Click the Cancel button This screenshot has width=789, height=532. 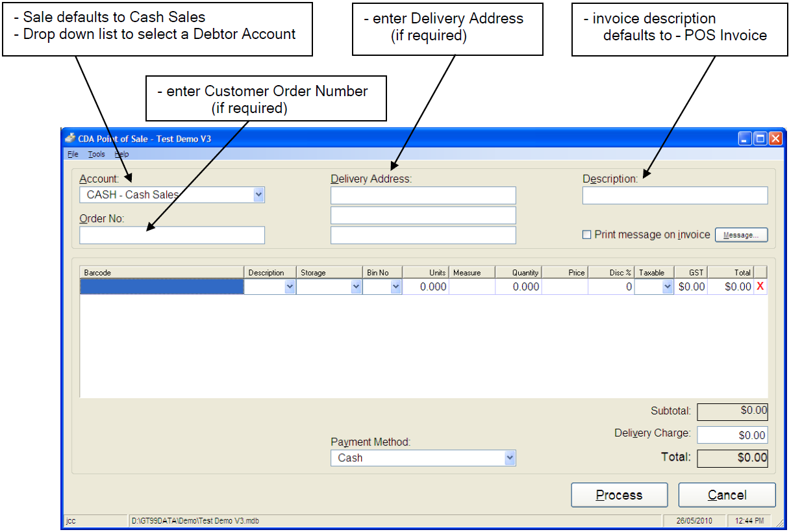(727, 495)
